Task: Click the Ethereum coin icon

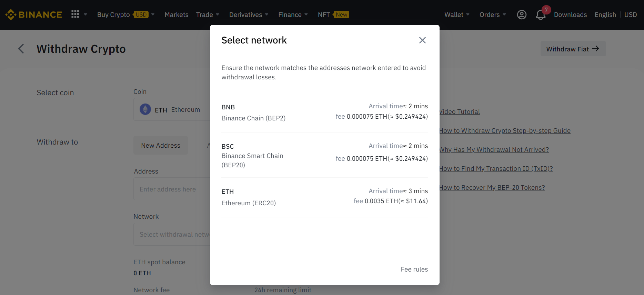Action: tap(145, 109)
